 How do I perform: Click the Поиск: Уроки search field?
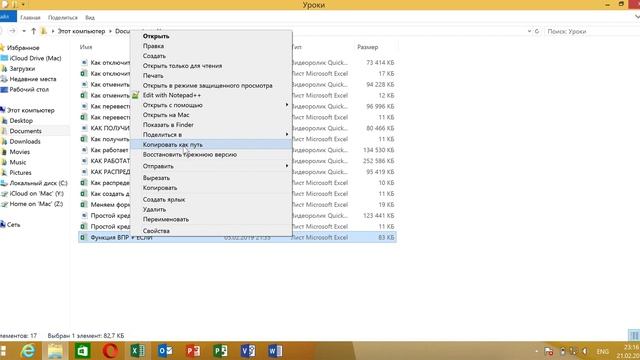[x=592, y=31]
